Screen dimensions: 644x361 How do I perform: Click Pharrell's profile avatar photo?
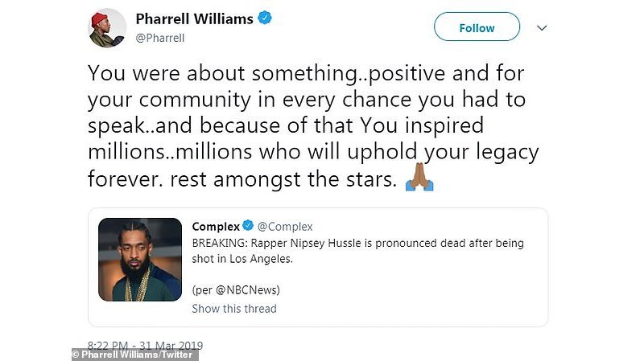click(107, 28)
